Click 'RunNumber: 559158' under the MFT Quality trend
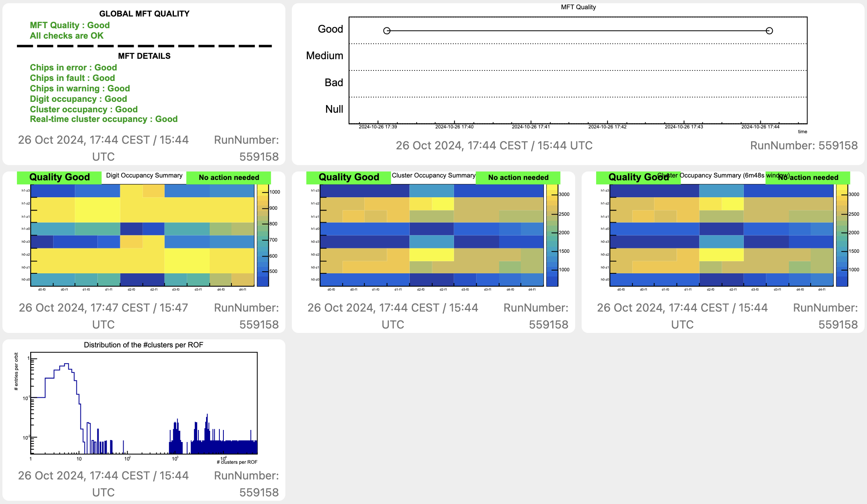Image resolution: width=867 pixels, height=504 pixels. [x=804, y=146]
